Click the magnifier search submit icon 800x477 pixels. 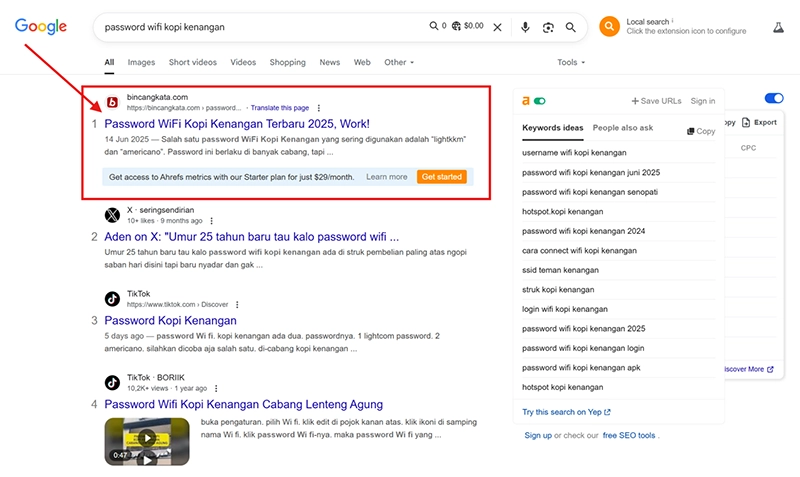tap(571, 27)
